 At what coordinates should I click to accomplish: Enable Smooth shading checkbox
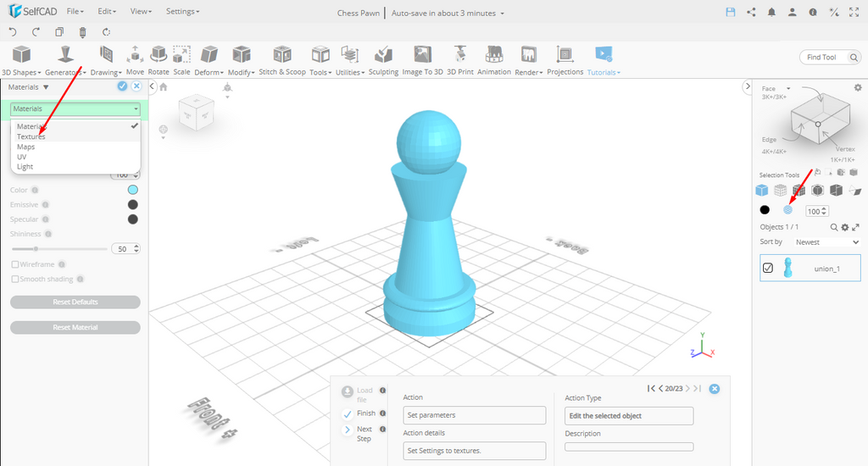pyautogui.click(x=15, y=279)
